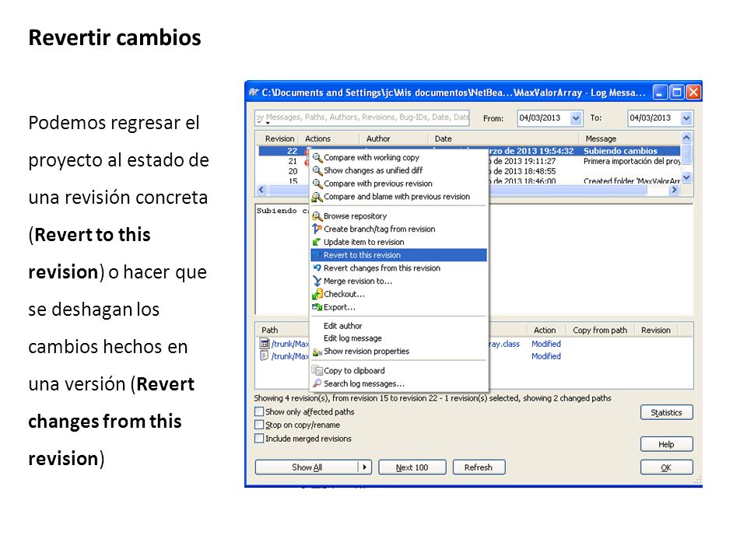
Task: Click the Export icon
Action: pyautogui.click(x=317, y=307)
